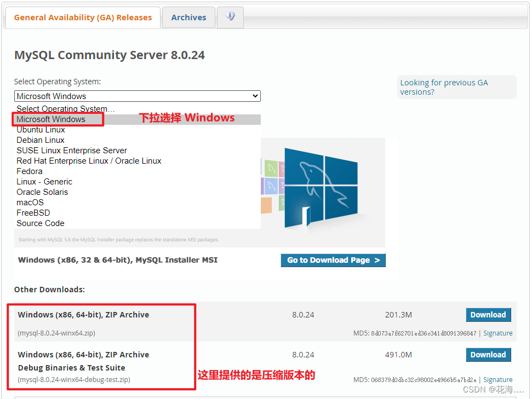Open Signature link for mysql-8.0.24-winx64.zip

pos(497,333)
